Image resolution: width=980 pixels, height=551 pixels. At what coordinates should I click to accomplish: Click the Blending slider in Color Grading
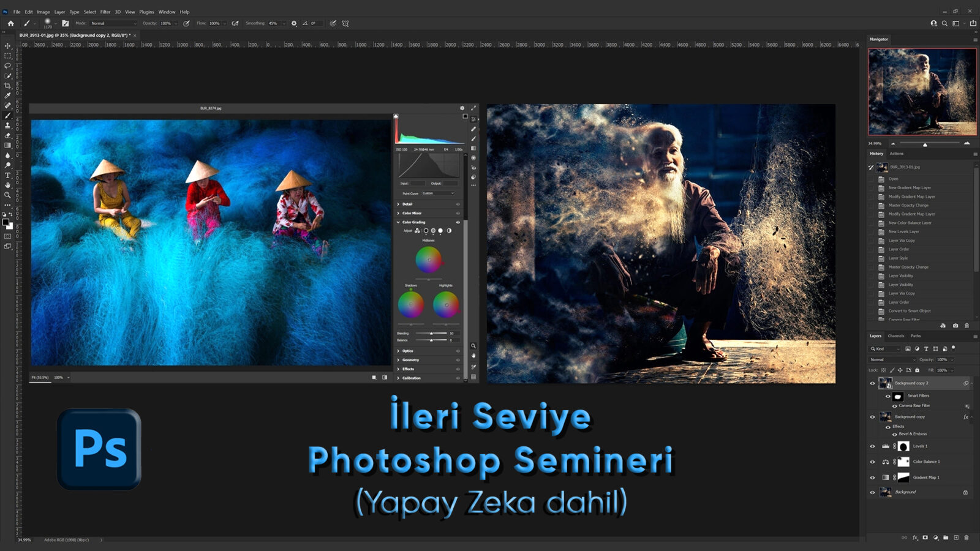pyautogui.click(x=431, y=333)
